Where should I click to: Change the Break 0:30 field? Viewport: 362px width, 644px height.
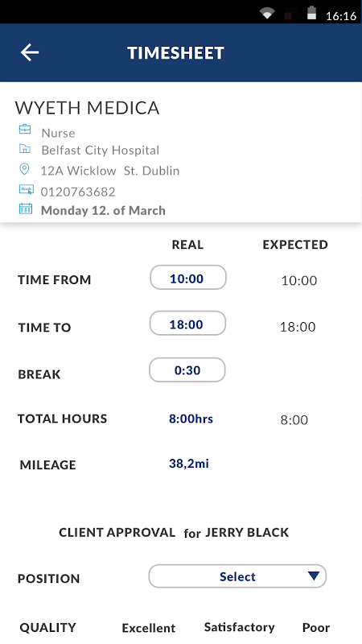pyautogui.click(x=187, y=369)
